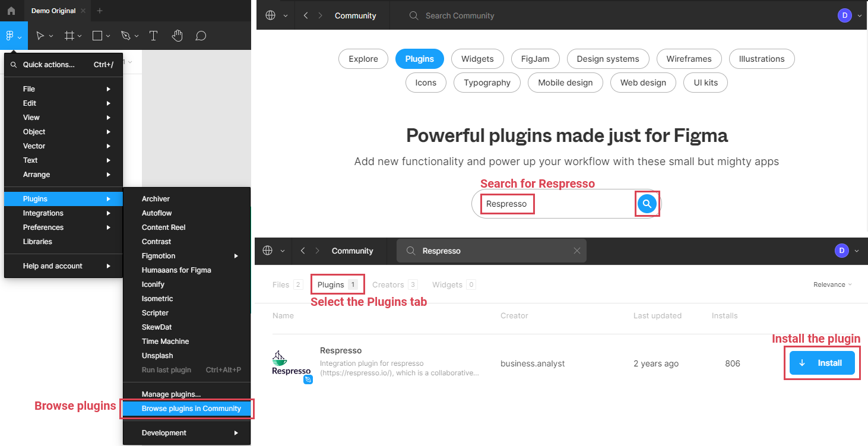Open the user avatar in lower bar
Viewport: 868px width, 446px height.
point(841,251)
